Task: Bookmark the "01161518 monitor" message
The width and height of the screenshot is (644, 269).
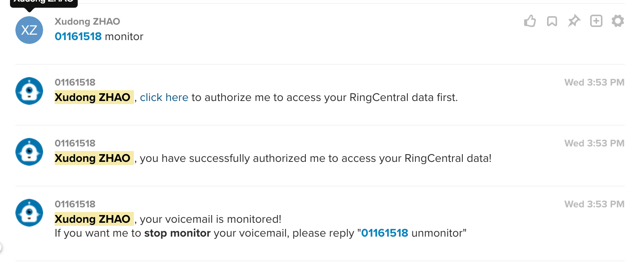Action: [552, 21]
